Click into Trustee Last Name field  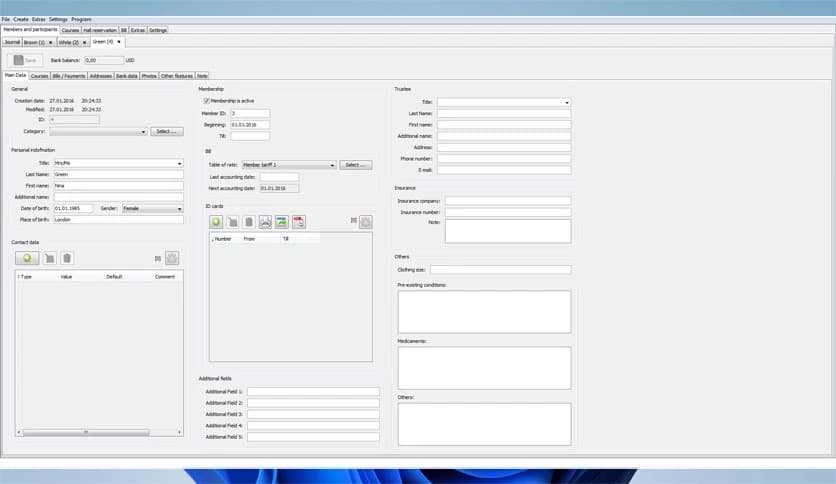[x=504, y=114]
